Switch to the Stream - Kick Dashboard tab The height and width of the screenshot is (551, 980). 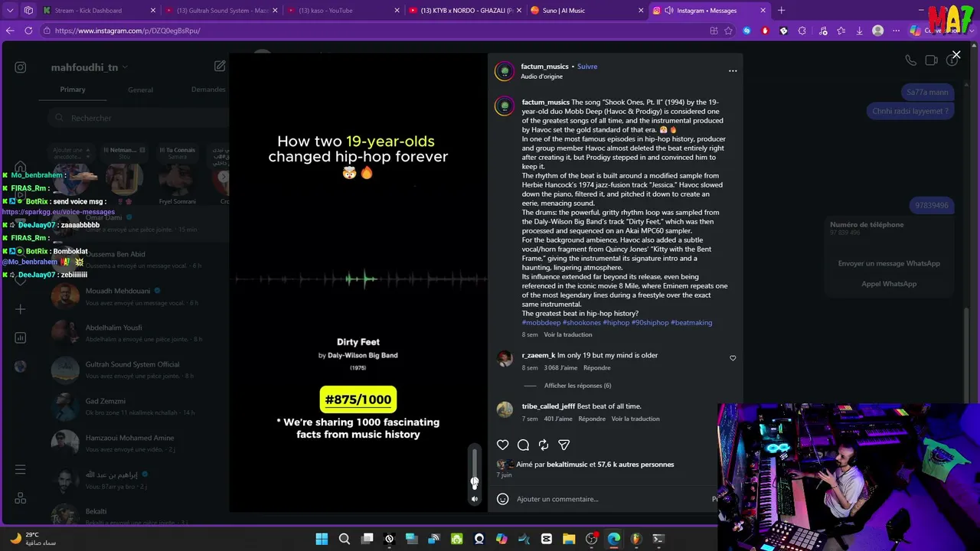[x=98, y=11]
